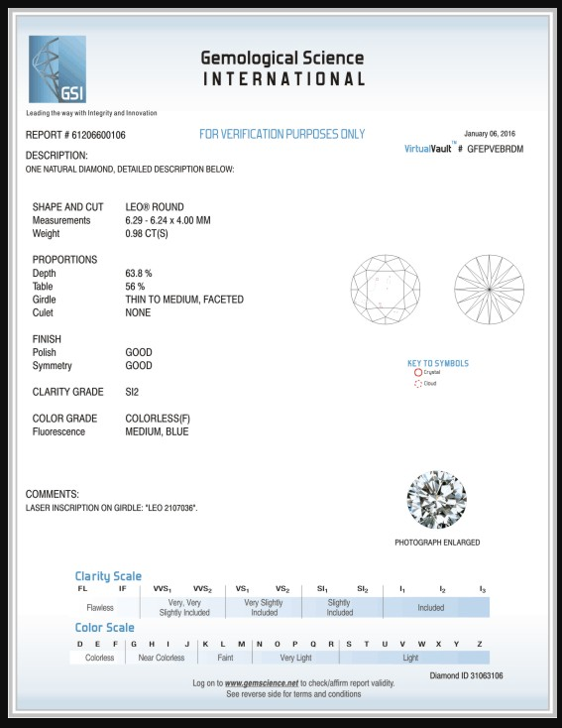This screenshot has height=728, width=562.
Task: Click weight value 0.98 CT(S)
Action: click(x=147, y=233)
